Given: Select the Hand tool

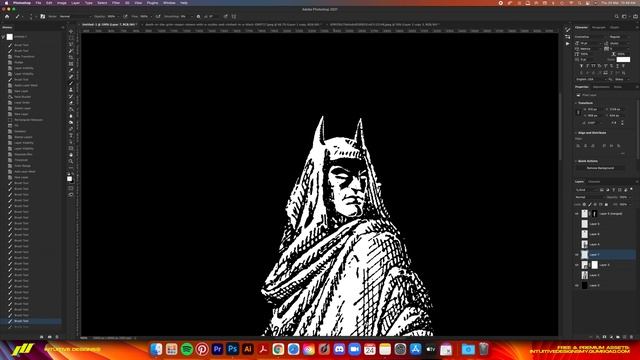Looking at the screenshot, I should pyautogui.click(x=71, y=155).
